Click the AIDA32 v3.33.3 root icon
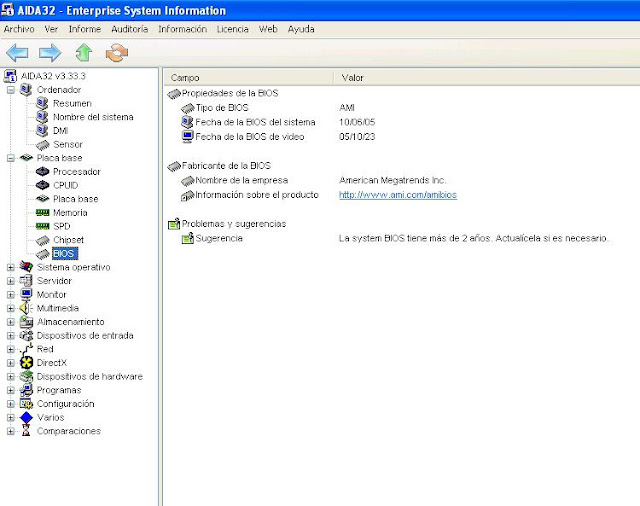The width and height of the screenshot is (640, 506). click(10, 76)
